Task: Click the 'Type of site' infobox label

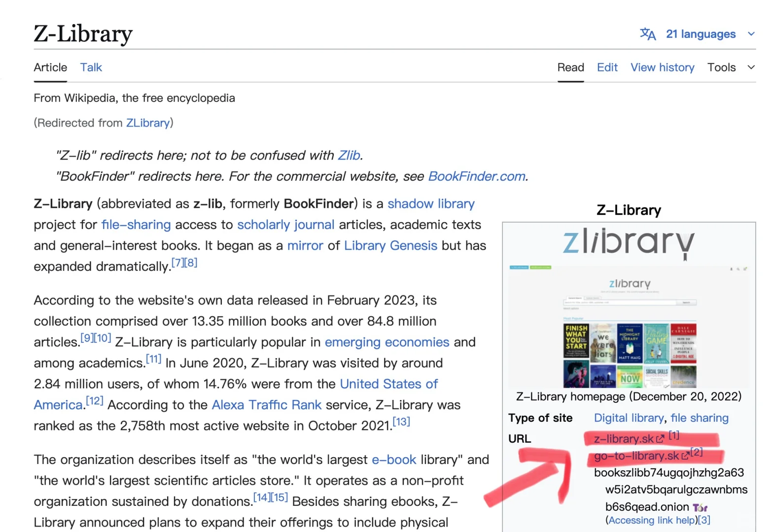Action: [540, 418]
